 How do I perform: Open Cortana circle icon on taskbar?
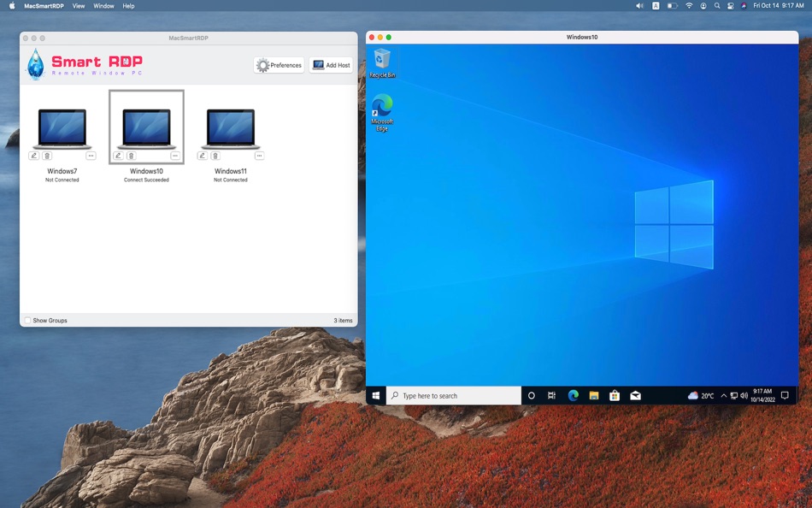tap(532, 395)
